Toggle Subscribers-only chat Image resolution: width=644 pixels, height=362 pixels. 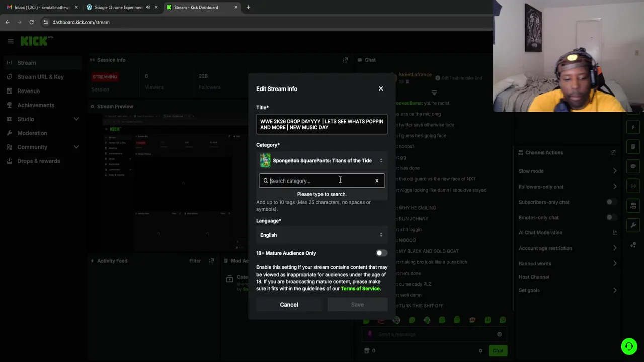611,202
